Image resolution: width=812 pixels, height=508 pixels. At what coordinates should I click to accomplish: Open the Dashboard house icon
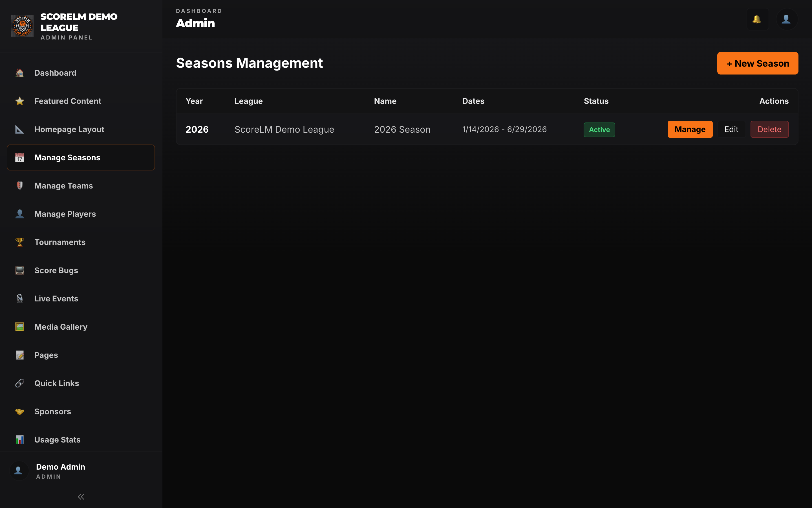[x=20, y=73]
